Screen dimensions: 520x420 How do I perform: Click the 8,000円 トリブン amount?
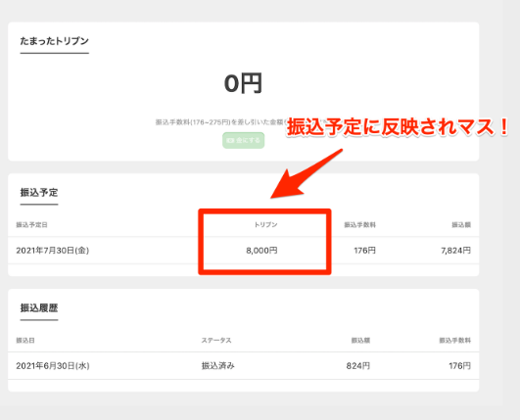(x=261, y=251)
